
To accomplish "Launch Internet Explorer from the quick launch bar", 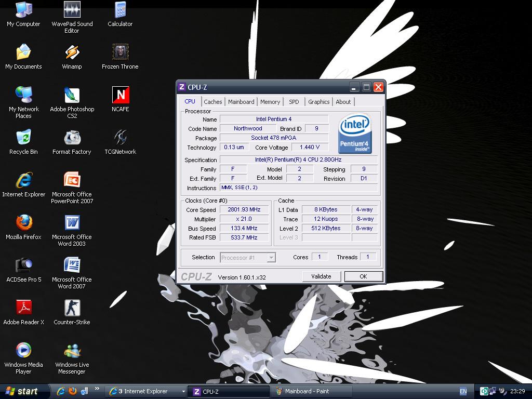I will point(61,391).
